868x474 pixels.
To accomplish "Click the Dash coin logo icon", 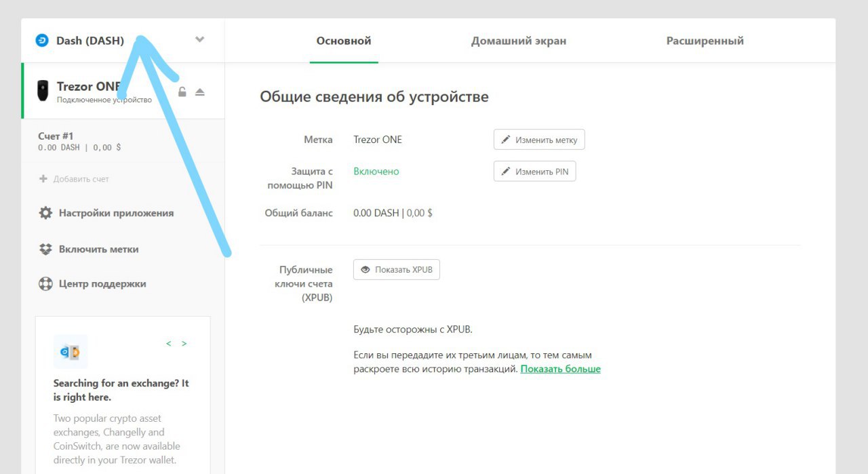I will click(x=42, y=41).
